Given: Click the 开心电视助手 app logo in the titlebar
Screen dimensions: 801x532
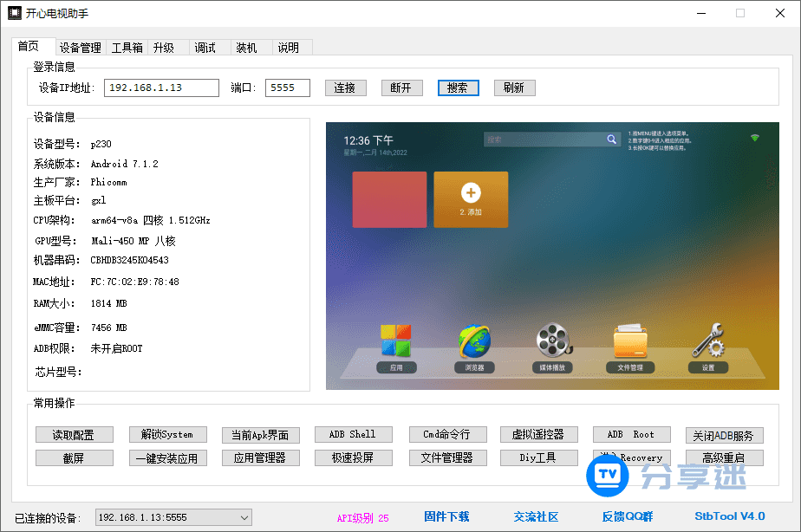Looking at the screenshot, I should coord(16,13).
